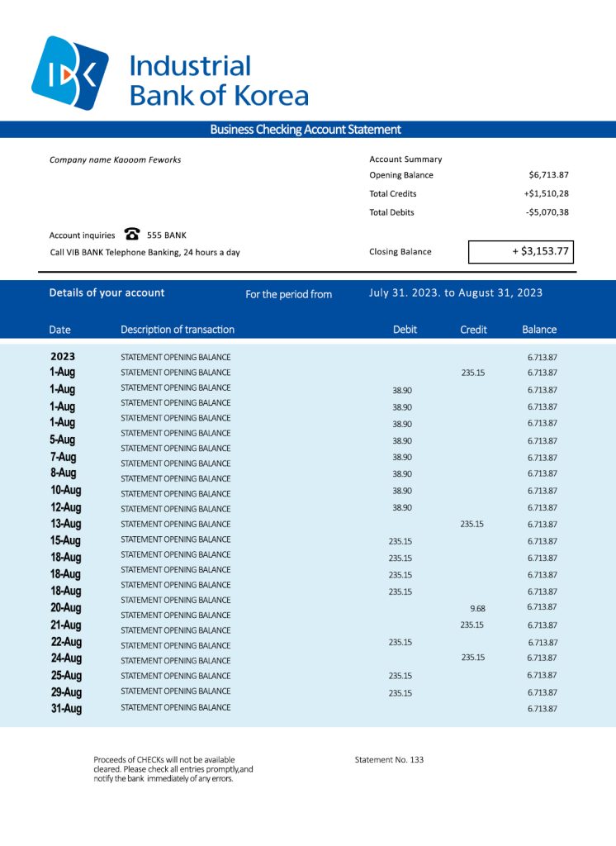Viewport: 616px width, 846px height.
Task: Click the Statement No. 133 text
Action: (389, 759)
